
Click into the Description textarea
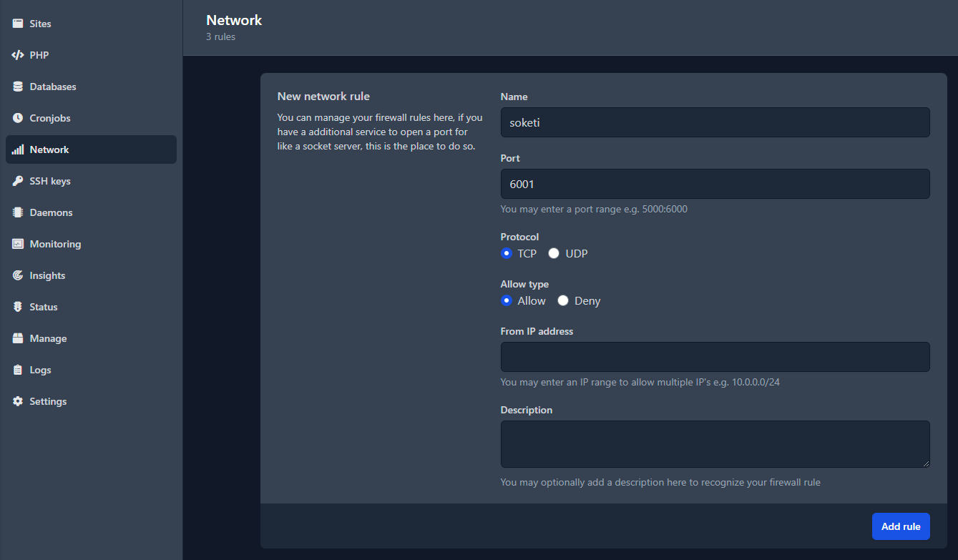715,444
